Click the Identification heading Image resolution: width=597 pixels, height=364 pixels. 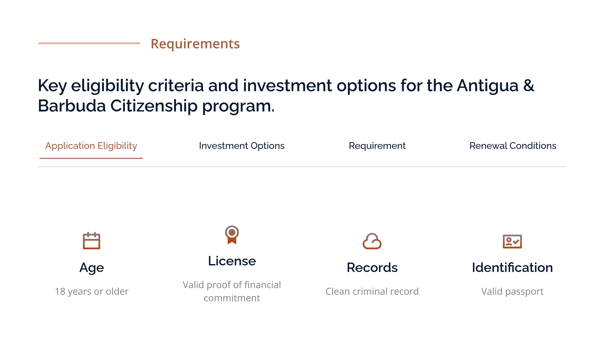pos(512,268)
